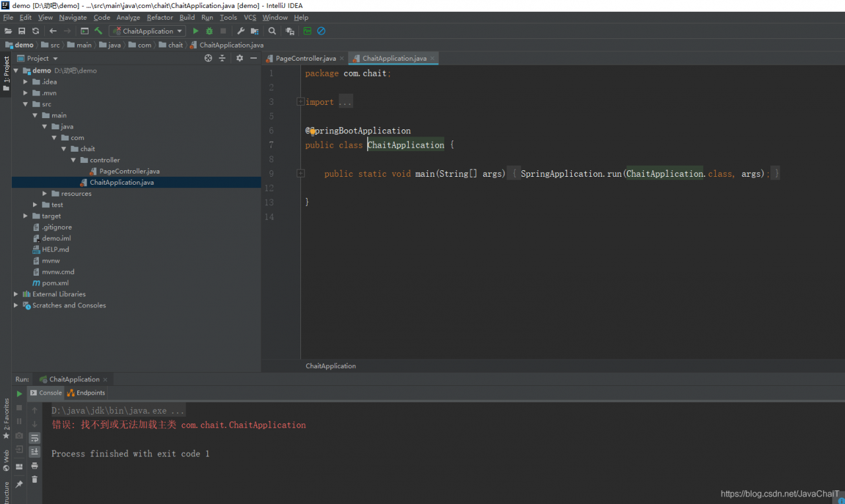
Task: Expand the folded import block in editor
Action: (x=300, y=102)
